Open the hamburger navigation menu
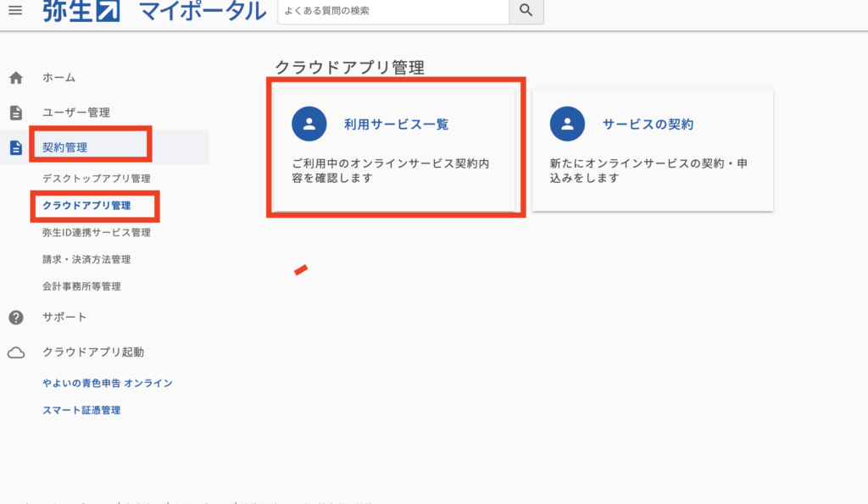The height and width of the screenshot is (504, 868). 15,10
